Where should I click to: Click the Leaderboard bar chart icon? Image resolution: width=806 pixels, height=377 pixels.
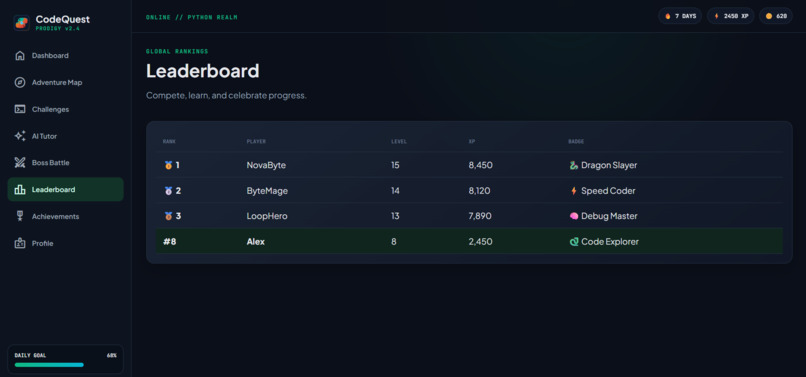click(x=20, y=190)
